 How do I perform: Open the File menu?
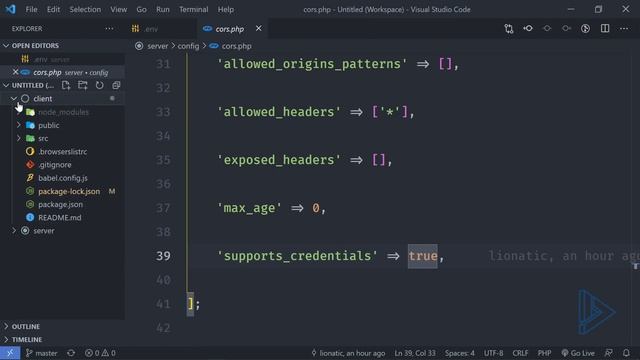31,9
